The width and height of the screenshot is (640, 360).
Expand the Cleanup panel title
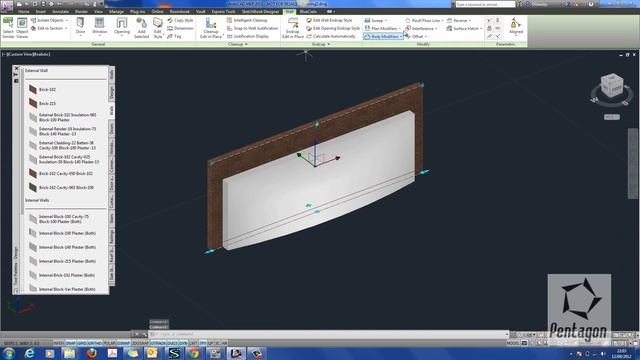click(x=238, y=44)
